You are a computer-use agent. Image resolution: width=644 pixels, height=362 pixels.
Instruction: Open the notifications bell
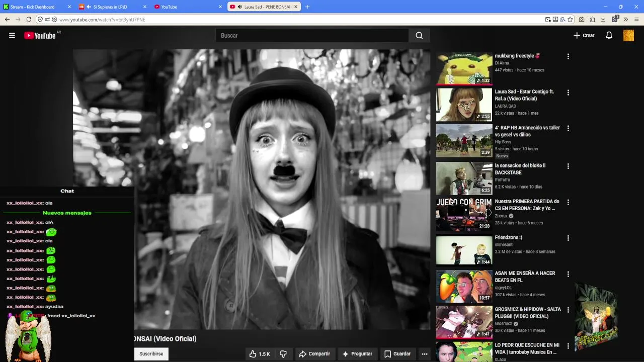tap(609, 36)
